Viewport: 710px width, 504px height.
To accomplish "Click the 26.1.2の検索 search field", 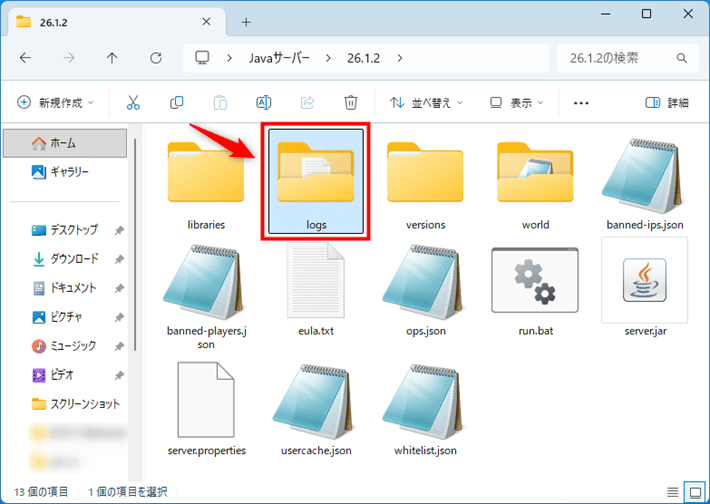I will 627,58.
